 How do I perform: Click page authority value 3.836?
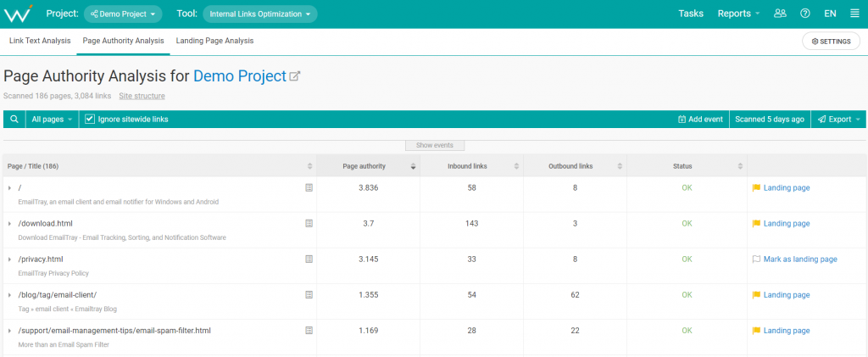(368, 187)
